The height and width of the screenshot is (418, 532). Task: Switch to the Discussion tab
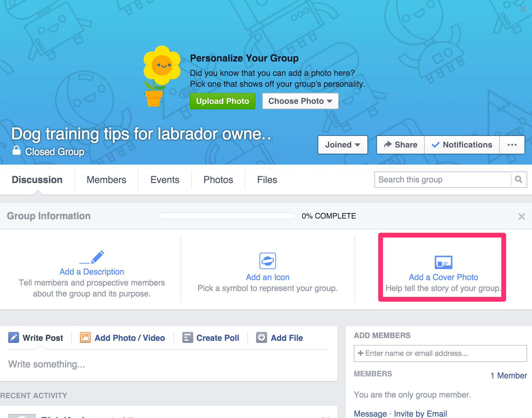click(x=37, y=180)
